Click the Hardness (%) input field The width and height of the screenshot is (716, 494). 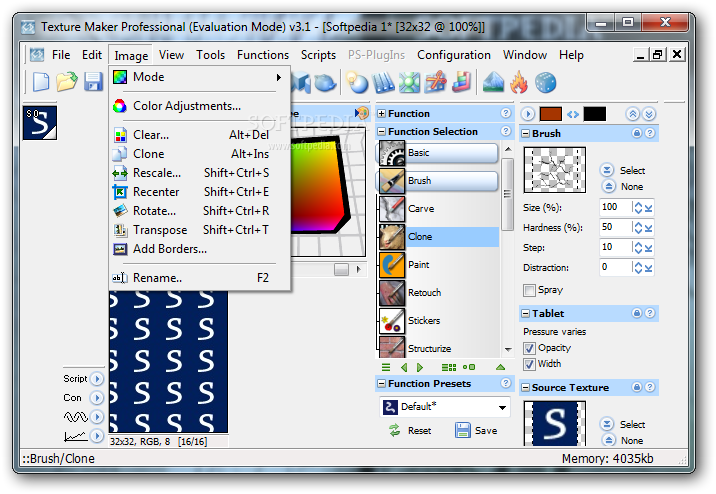point(615,227)
